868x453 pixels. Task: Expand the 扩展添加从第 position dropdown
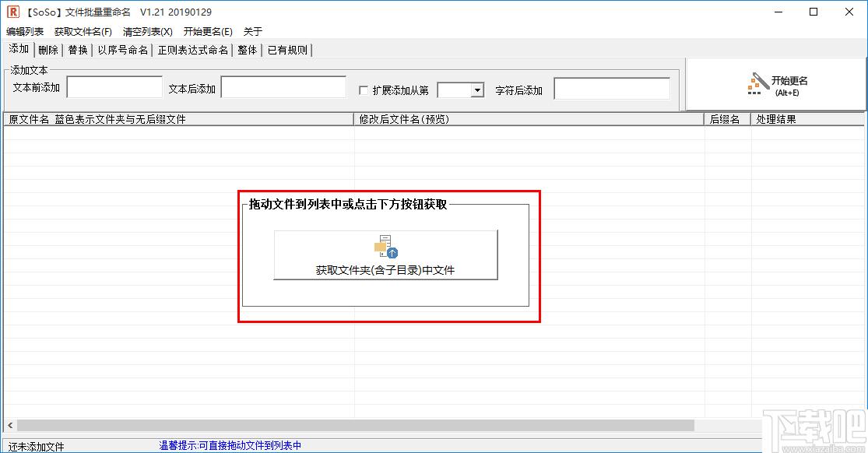pyautogui.click(x=477, y=90)
